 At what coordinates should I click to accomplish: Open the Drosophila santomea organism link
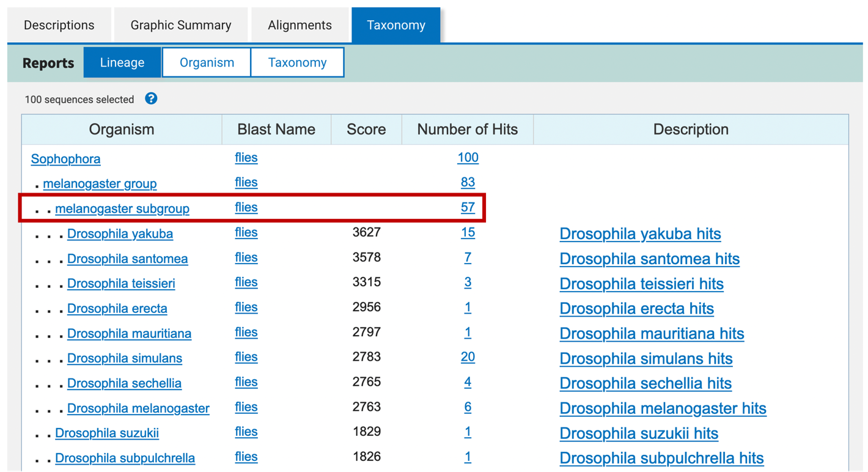tap(127, 259)
